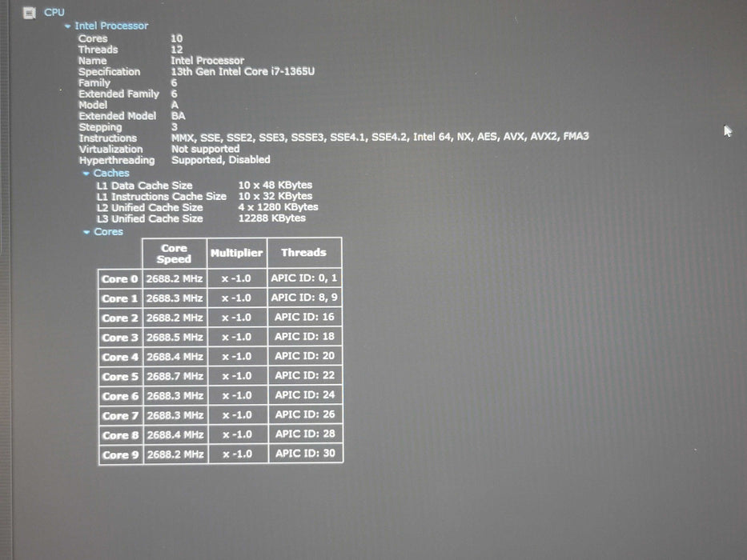
Task: Select the Extended Model value BA
Action: coord(179,116)
